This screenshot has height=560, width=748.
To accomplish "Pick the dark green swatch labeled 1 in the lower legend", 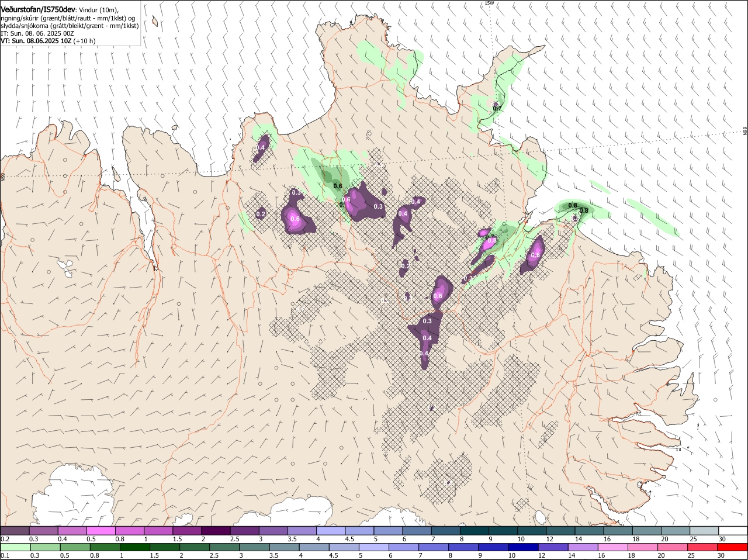I will tap(134, 548).
